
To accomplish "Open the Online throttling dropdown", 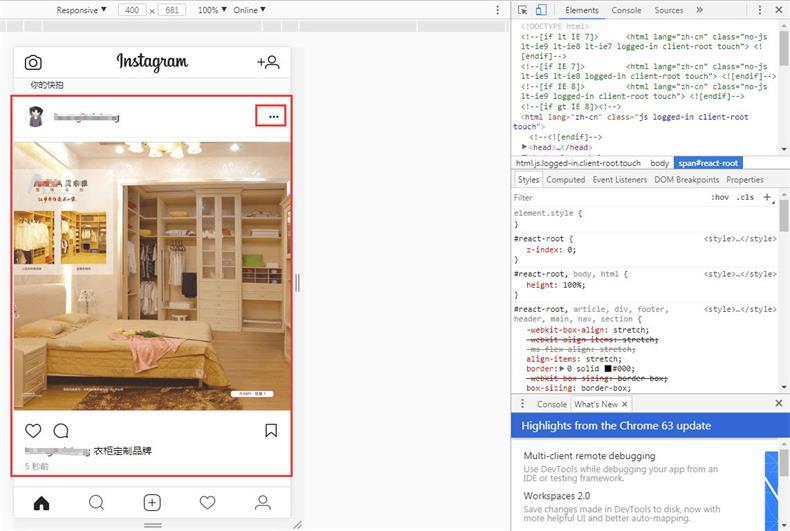I will pos(249,10).
